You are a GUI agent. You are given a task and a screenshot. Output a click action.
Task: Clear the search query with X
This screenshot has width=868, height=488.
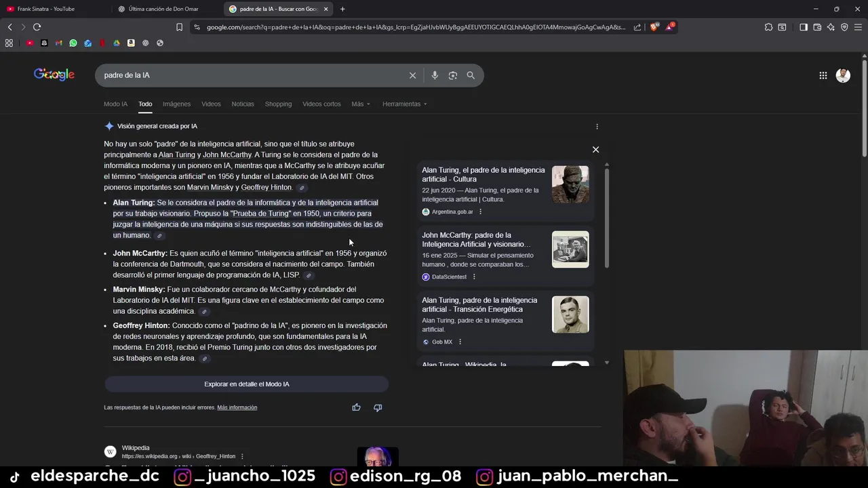point(412,75)
